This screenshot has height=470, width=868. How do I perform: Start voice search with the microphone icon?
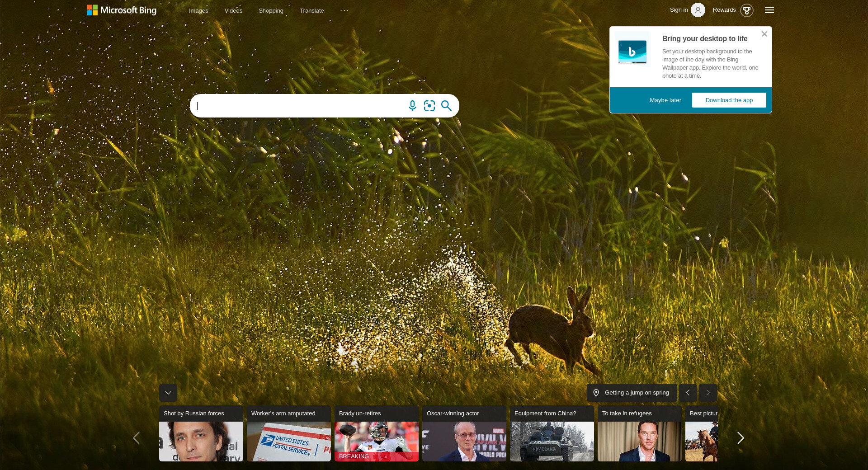412,106
